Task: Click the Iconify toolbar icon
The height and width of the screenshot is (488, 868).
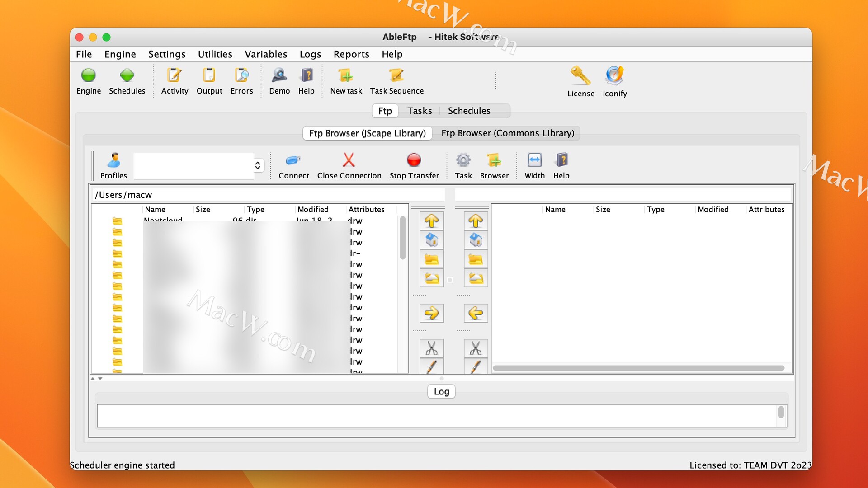Action: [x=615, y=76]
